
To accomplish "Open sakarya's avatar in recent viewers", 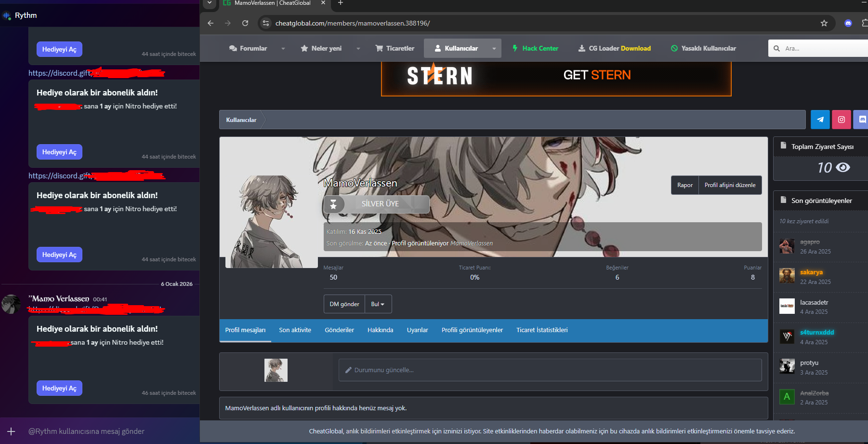I will point(787,276).
